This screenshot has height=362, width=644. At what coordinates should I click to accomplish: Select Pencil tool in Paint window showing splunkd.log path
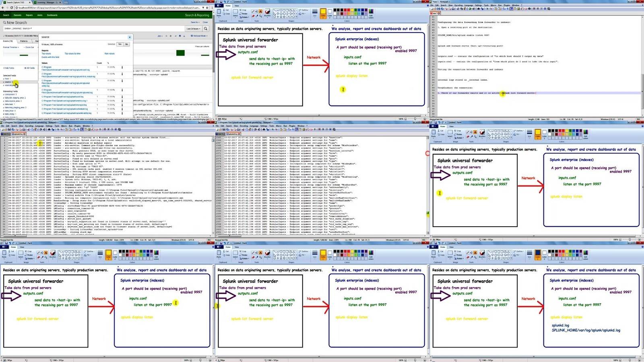tap(468, 252)
